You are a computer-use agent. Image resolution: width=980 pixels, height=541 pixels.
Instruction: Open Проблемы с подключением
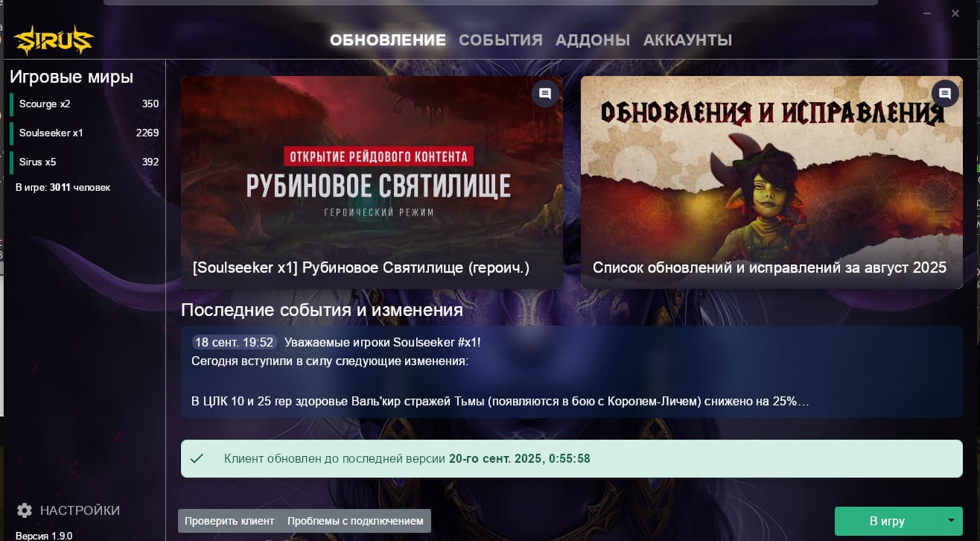(x=355, y=521)
